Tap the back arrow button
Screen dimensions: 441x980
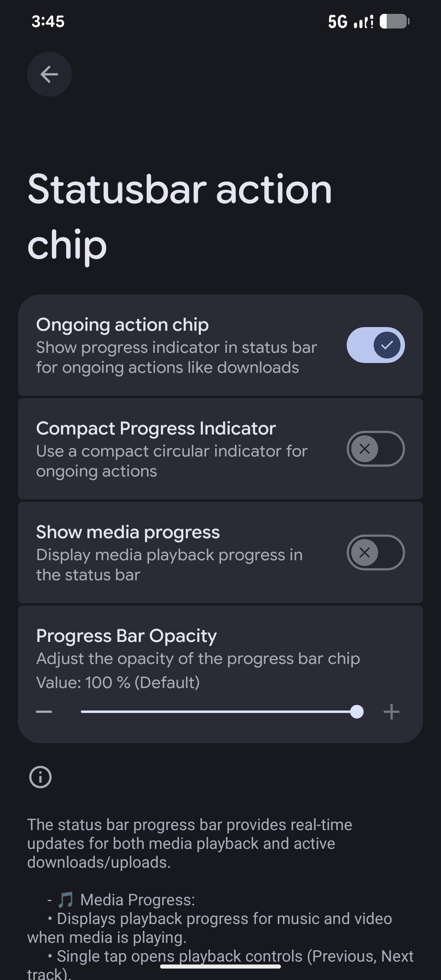(49, 74)
